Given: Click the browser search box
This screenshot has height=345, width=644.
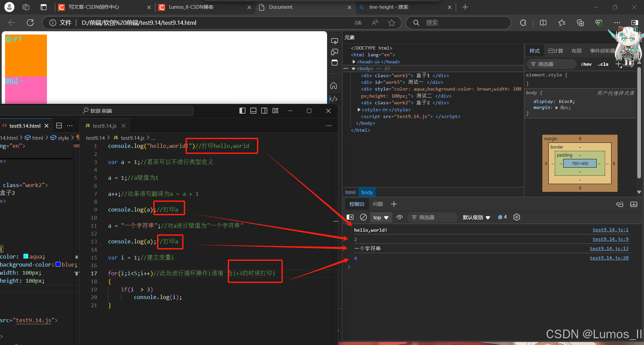Looking at the screenshot, I should (458, 23).
